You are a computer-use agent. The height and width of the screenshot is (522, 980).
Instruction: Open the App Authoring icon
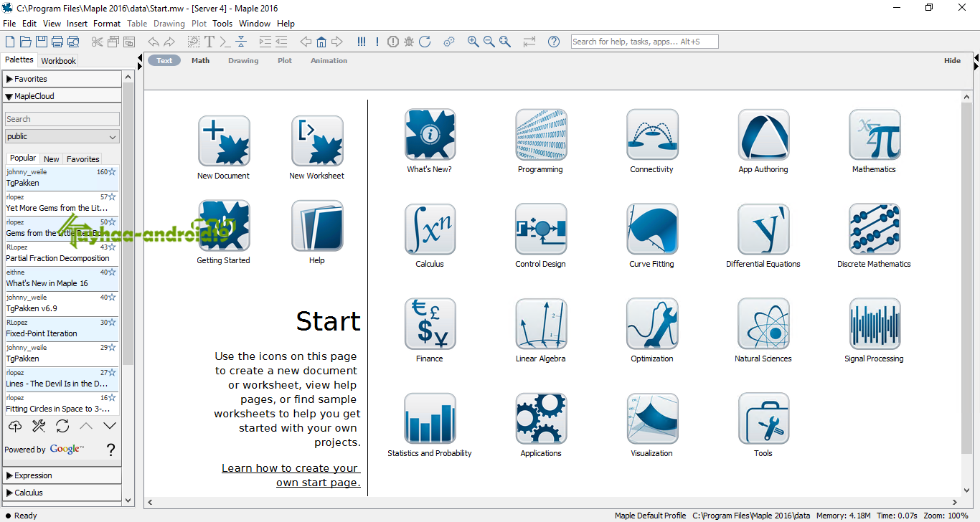763,135
